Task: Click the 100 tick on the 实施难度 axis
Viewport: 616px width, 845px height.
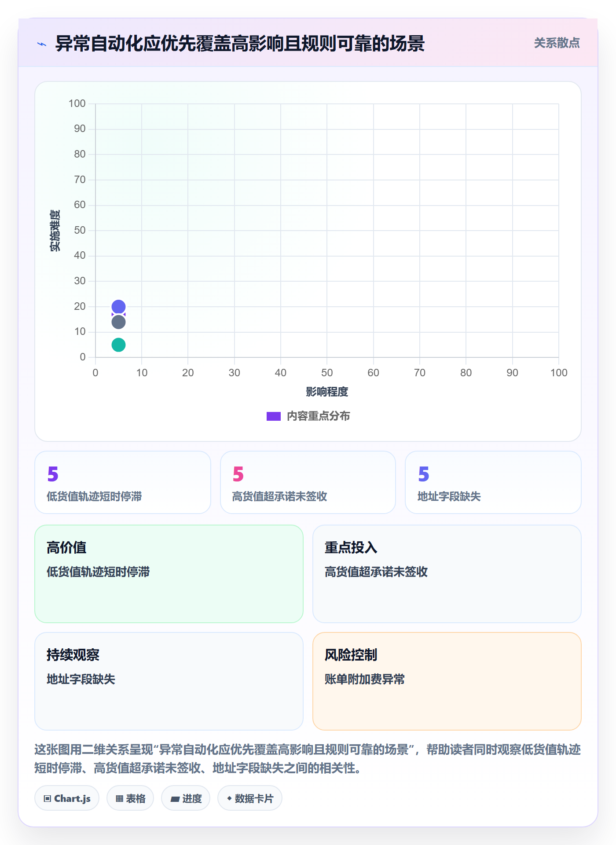Action: click(77, 103)
